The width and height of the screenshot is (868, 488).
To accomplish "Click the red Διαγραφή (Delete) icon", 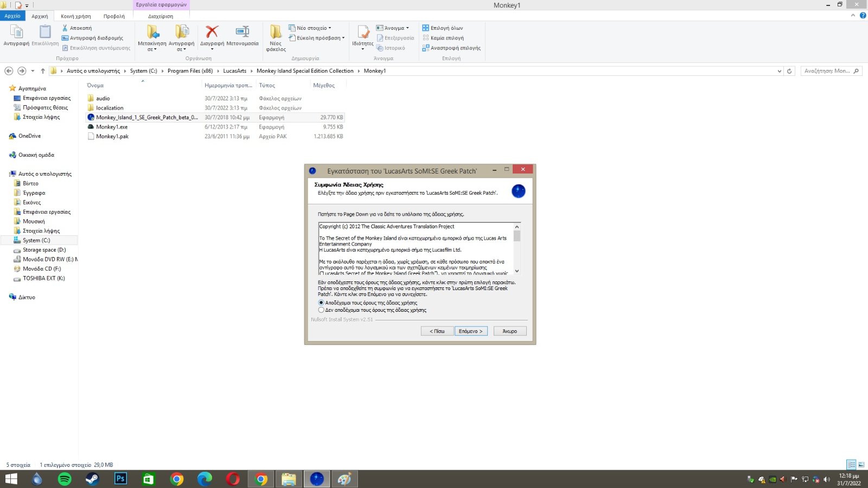I will click(x=212, y=33).
